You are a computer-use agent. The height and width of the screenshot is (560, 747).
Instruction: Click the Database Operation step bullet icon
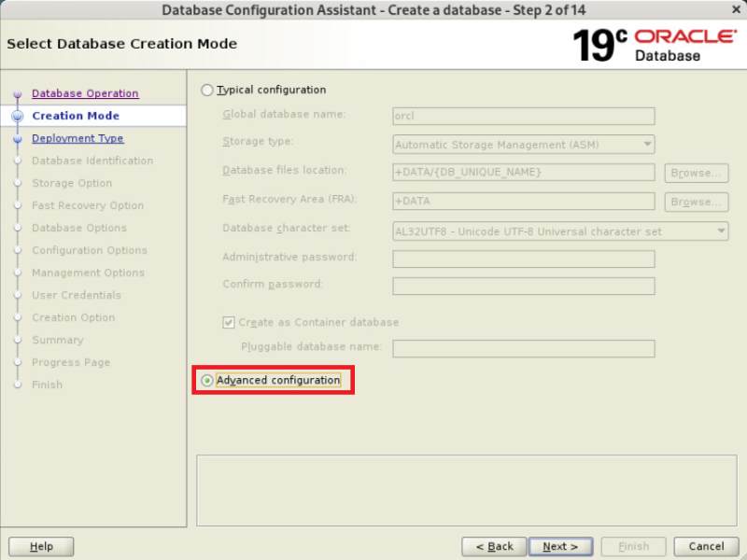coord(18,94)
